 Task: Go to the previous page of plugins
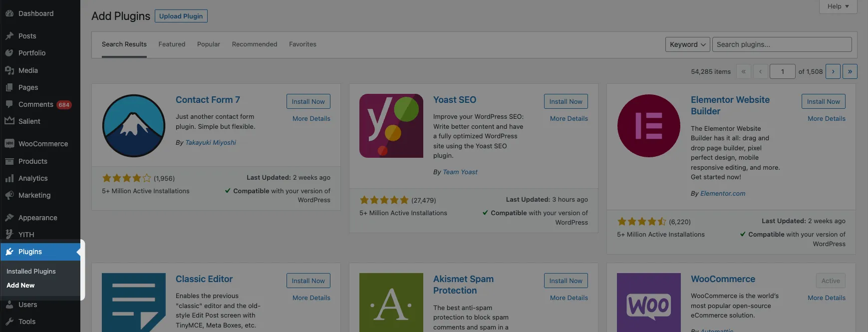pos(760,71)
